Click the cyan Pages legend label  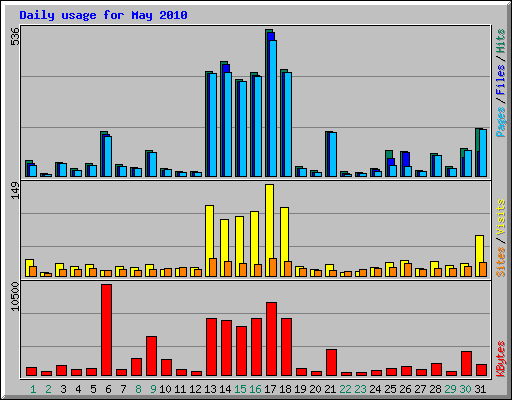click(501, 122)
